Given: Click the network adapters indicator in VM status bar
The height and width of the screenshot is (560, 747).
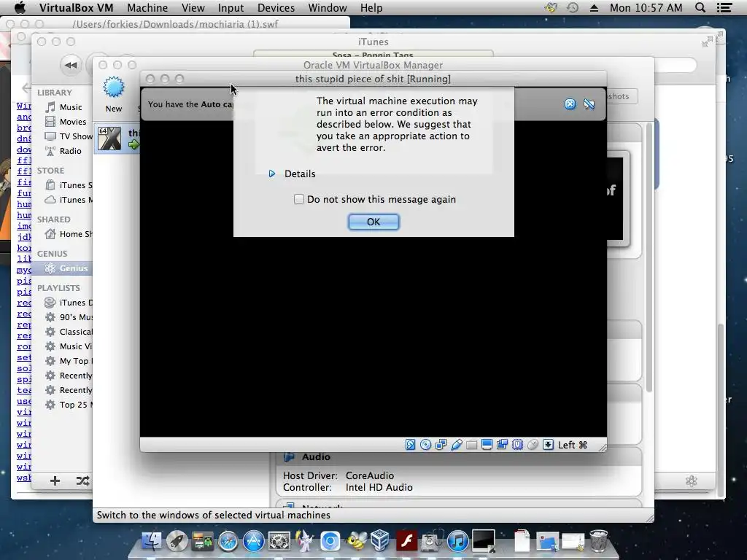Looking at the screenshot, I should (x=441, y=445).
